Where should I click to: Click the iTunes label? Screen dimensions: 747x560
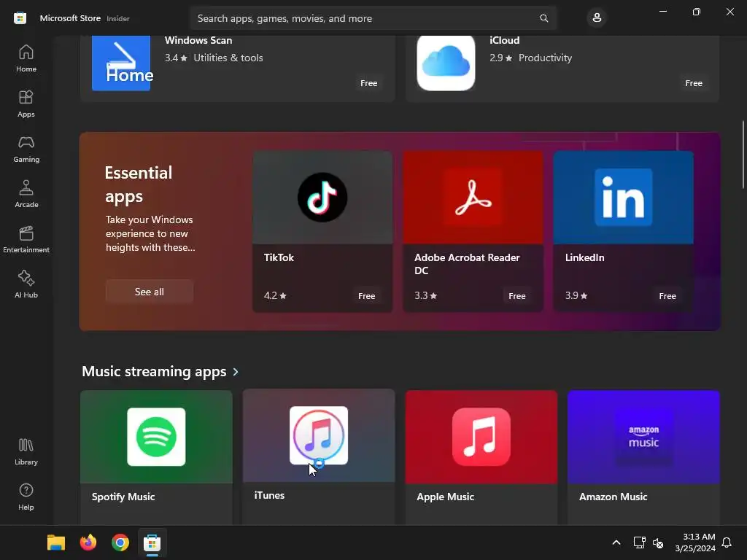[x=269, y=495]
